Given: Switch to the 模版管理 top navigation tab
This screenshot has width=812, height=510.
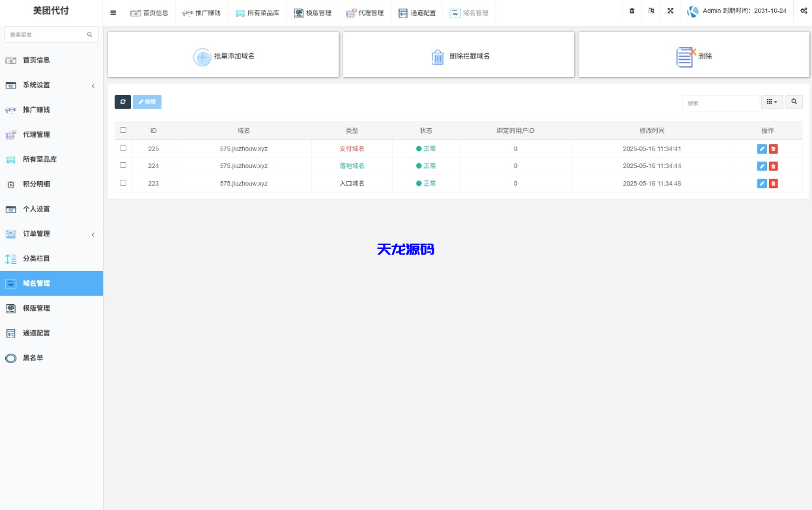Looking at the screenshot, I should click(313, 12).
